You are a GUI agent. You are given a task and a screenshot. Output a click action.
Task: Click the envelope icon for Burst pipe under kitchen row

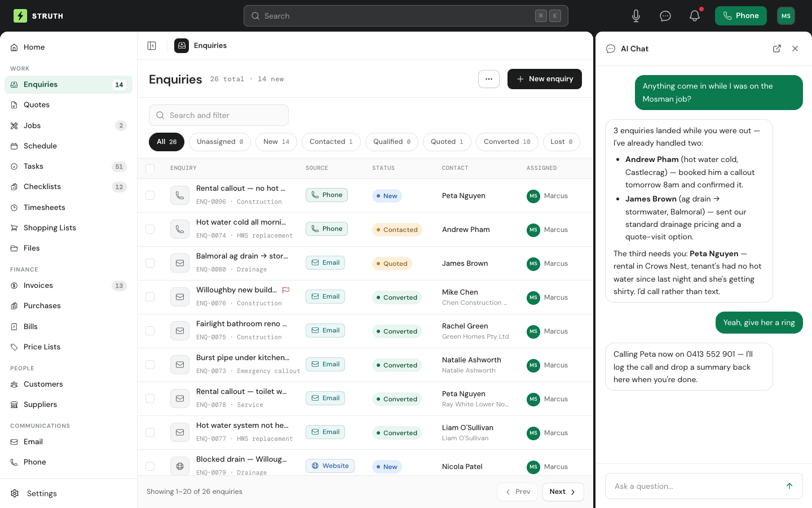click(x=180, y=365)
